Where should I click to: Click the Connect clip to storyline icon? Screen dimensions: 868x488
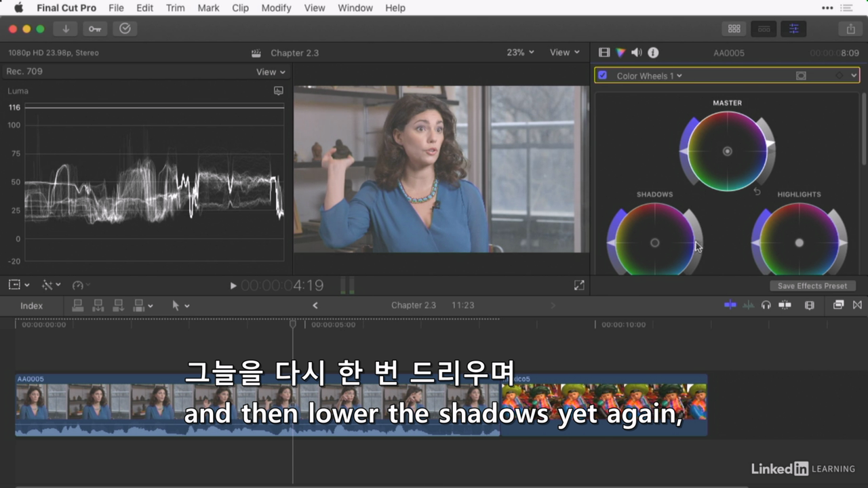click(78, 306)
